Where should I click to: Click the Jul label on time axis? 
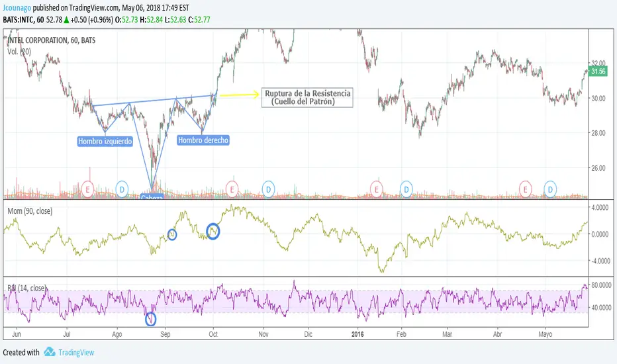(67, 334)
